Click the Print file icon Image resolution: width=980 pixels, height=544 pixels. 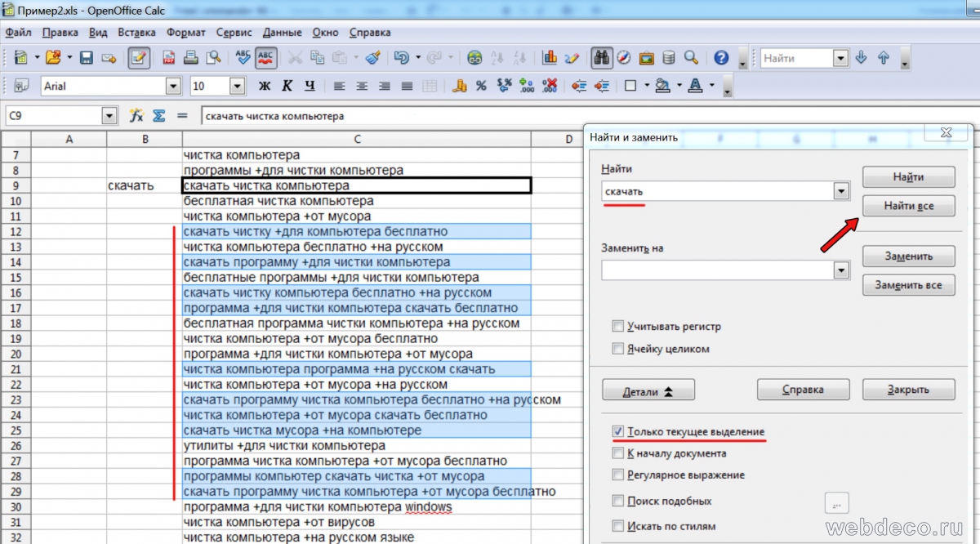pyautogui.click(x=190, y=58)
